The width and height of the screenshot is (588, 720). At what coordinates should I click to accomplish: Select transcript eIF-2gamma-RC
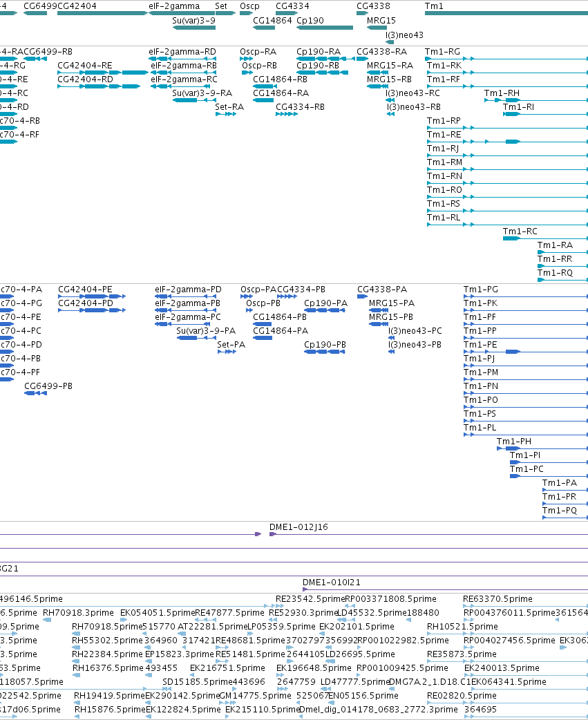point(184,79)
